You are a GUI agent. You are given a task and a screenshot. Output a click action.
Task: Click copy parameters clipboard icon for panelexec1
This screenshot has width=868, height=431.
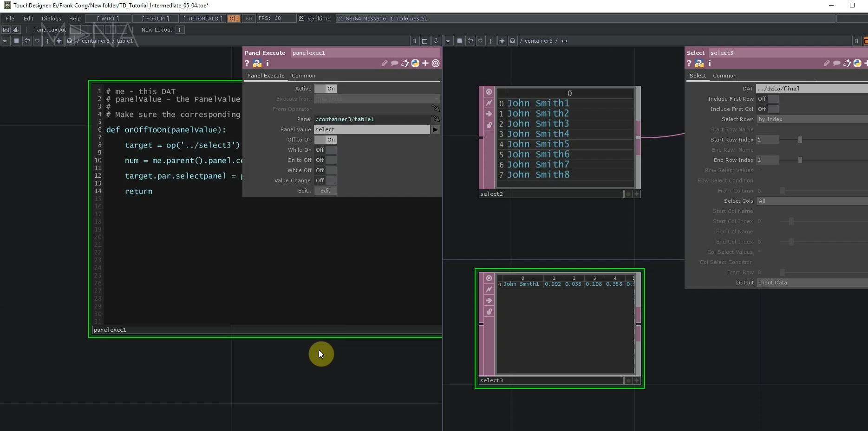(x=405, y=64)
